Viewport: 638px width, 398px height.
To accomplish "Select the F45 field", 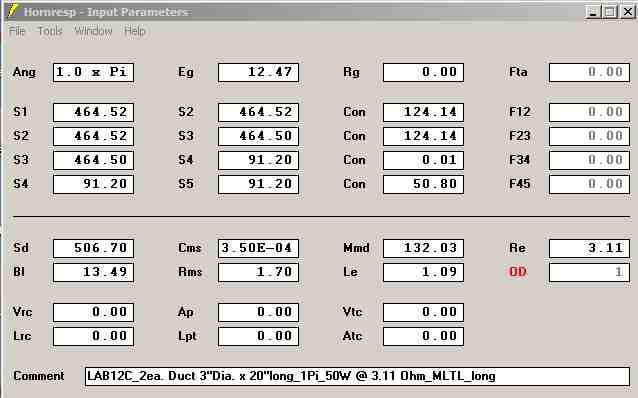I will click(x=589, y=184).
